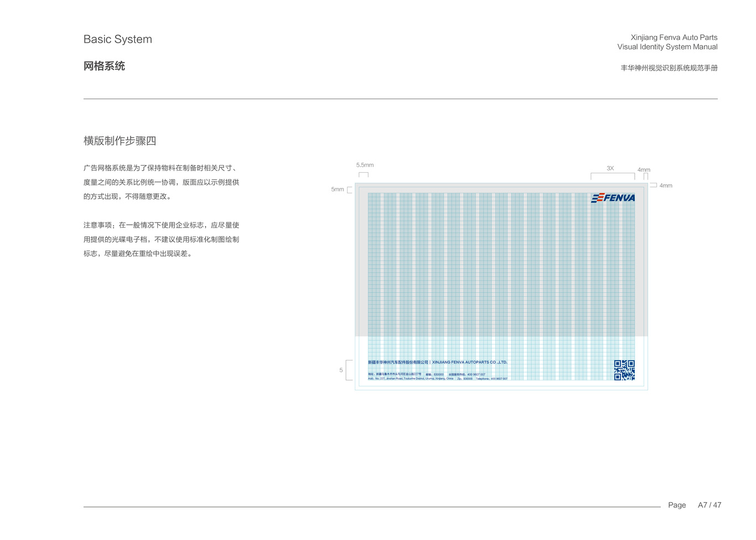The height and width of the screenshot is (540, 756).
Task: Click 'XINJIANG FENVA AUTOPARTS CO.,LTD.' text
Action: (x=470, y=362)
